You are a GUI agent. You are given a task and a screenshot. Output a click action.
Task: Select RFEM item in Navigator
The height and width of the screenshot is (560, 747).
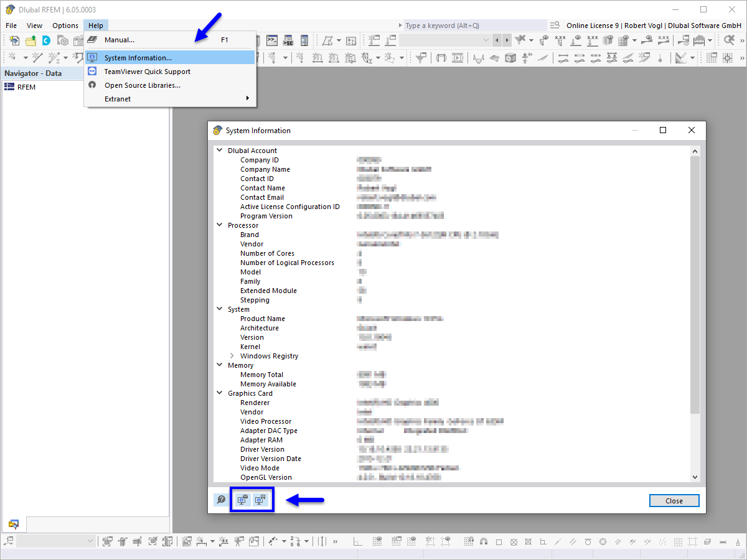27,87
